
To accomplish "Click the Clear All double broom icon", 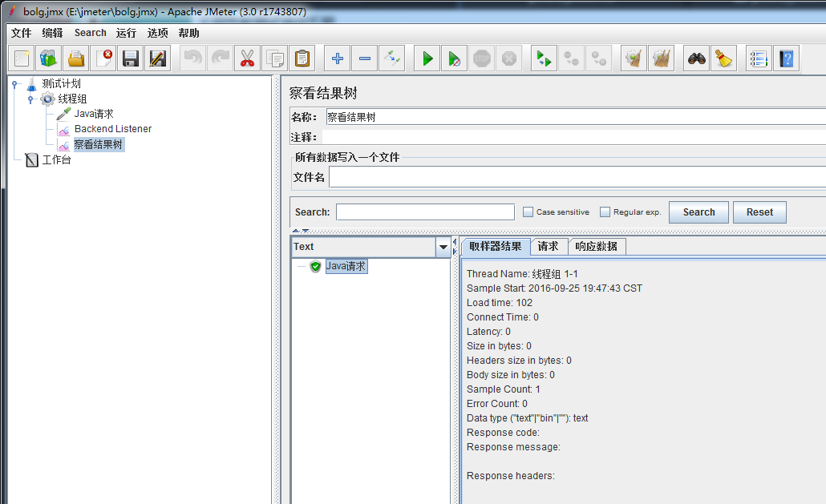I will (661, 58).
